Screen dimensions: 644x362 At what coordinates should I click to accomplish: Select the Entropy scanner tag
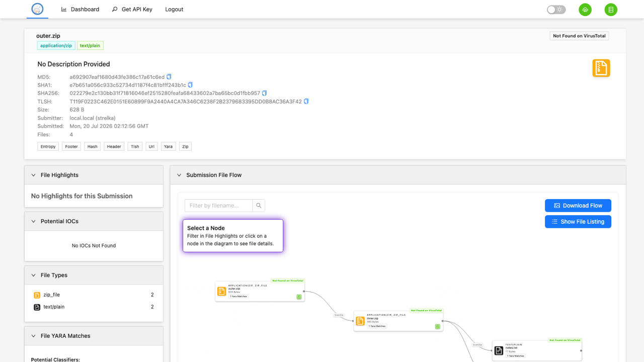click(x=48, y=147)
